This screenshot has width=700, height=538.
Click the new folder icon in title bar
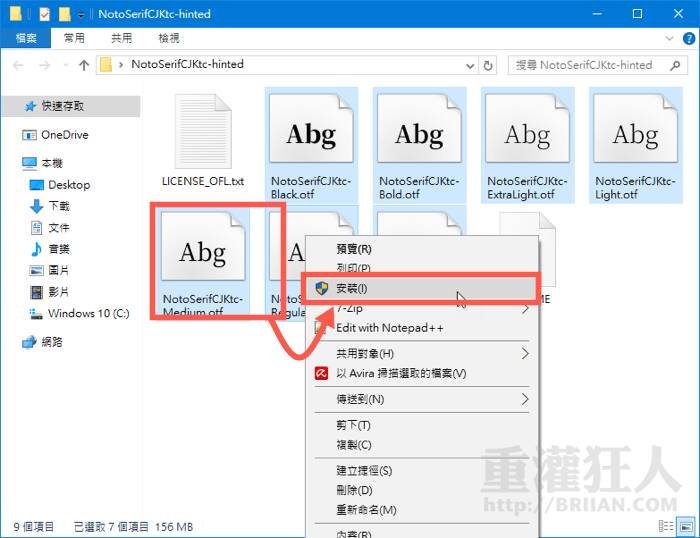click(65, 14)
